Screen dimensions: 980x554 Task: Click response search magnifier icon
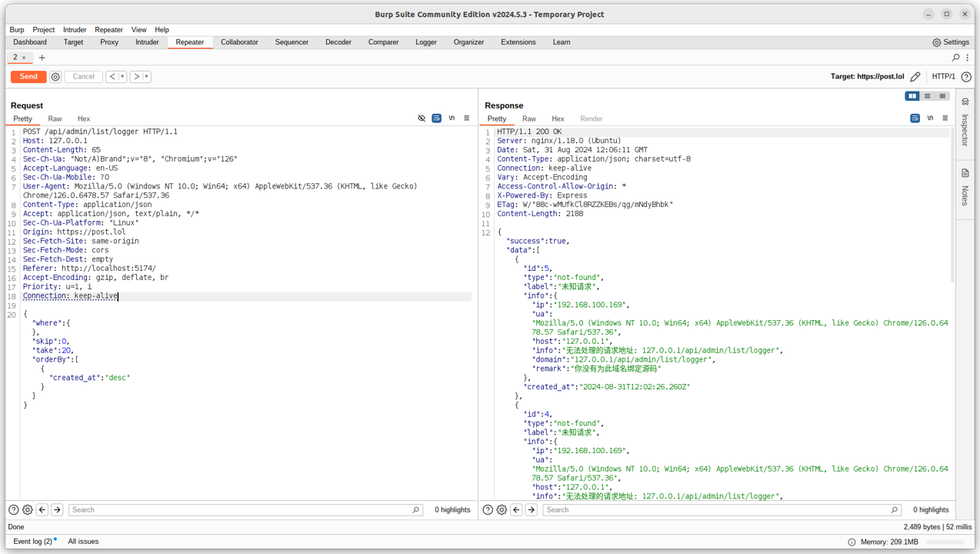tap(894, 509)
